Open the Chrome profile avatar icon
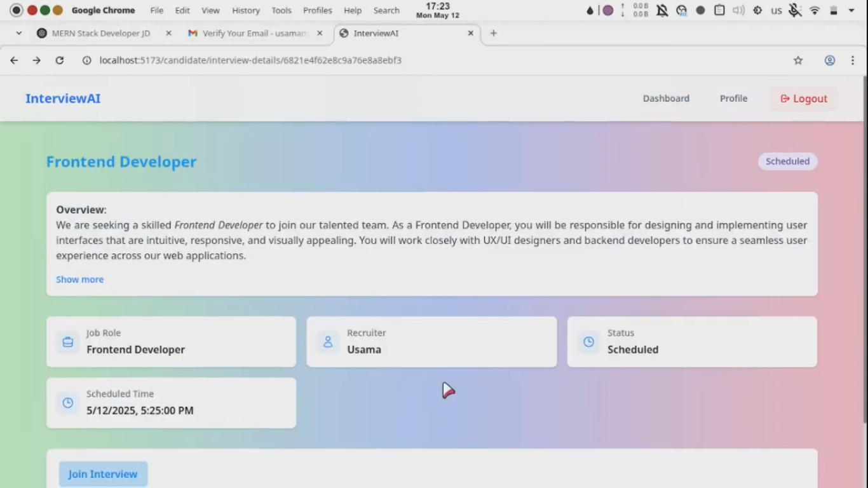Screen dimensions: 868x488 830,60
